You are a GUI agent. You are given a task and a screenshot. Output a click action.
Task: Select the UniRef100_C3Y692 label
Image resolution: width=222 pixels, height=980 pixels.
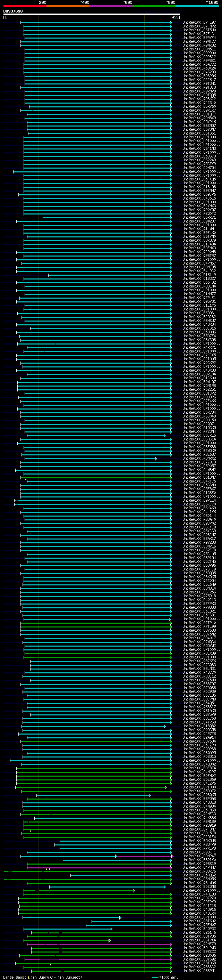click(199, 959)
